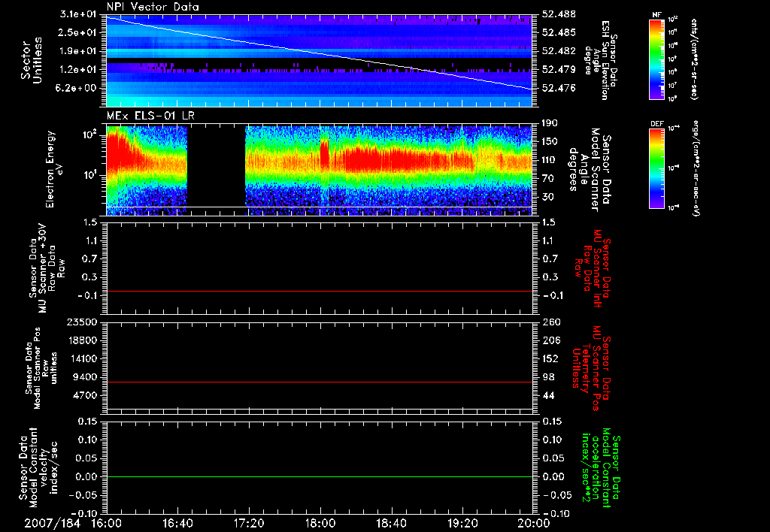Click the red line in MU Scanner +30V panel
Image resolution: width=770 pixels, height=532 pixels.
pos(319,291)
